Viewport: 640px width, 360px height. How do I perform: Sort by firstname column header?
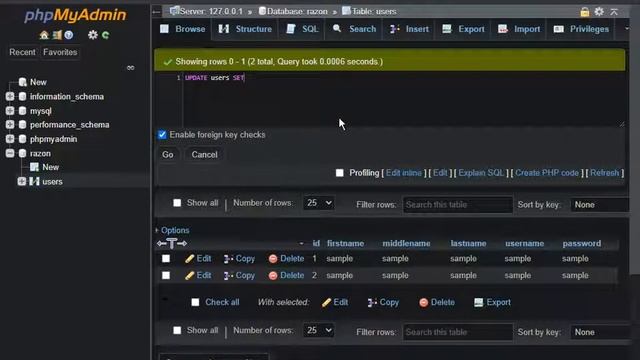coord(345,244)
